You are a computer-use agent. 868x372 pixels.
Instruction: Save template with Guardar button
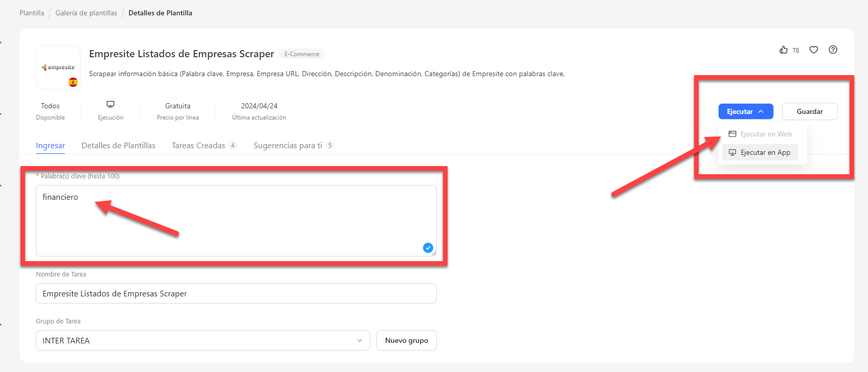810,111
